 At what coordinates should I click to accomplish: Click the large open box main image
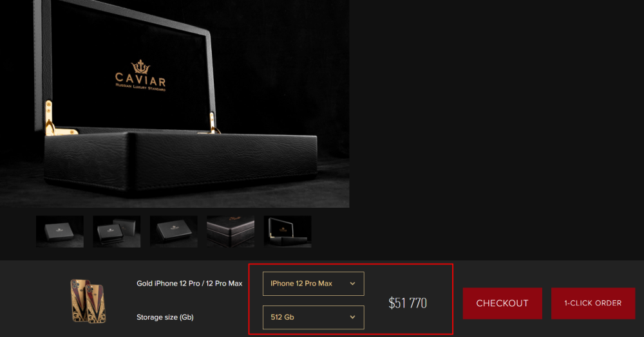(175, 104)
